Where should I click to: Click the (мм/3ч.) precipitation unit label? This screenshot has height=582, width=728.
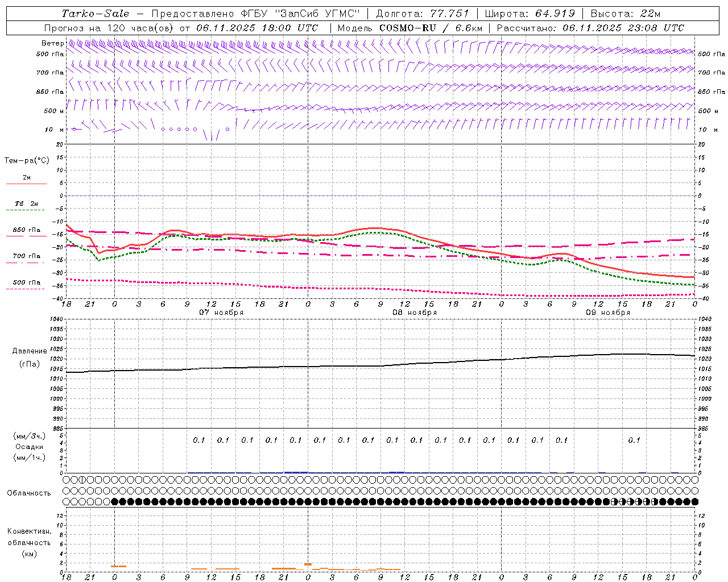(30, 436)
